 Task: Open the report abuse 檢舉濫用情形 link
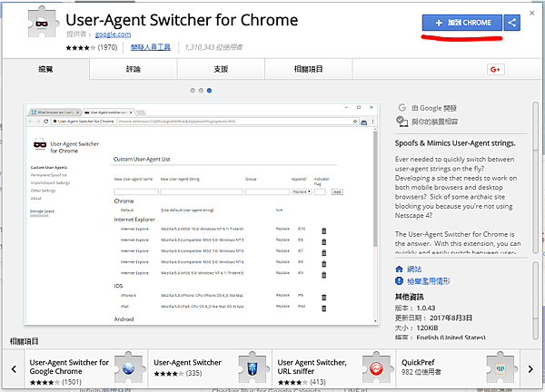point(429,281)
